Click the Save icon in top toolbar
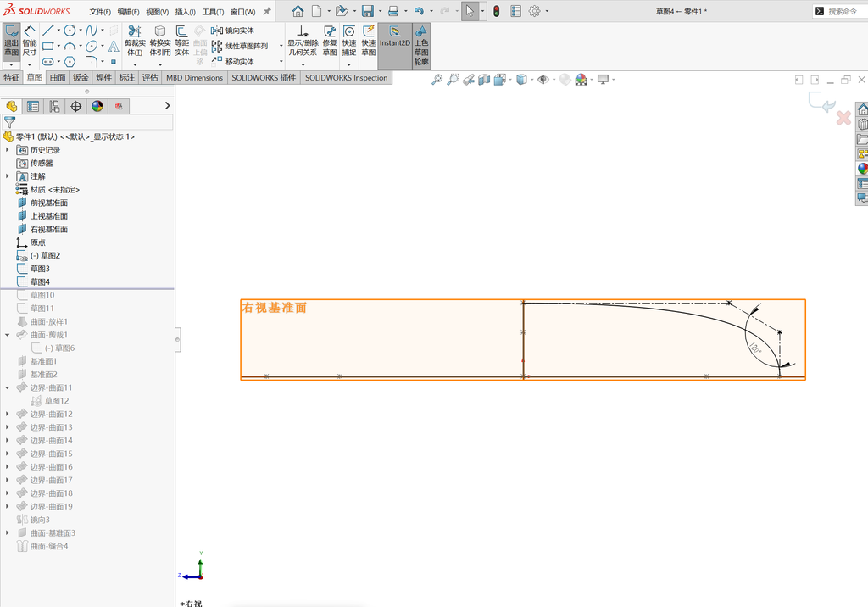The width and height of the screenshot is (868, 607). click(368, 11)
